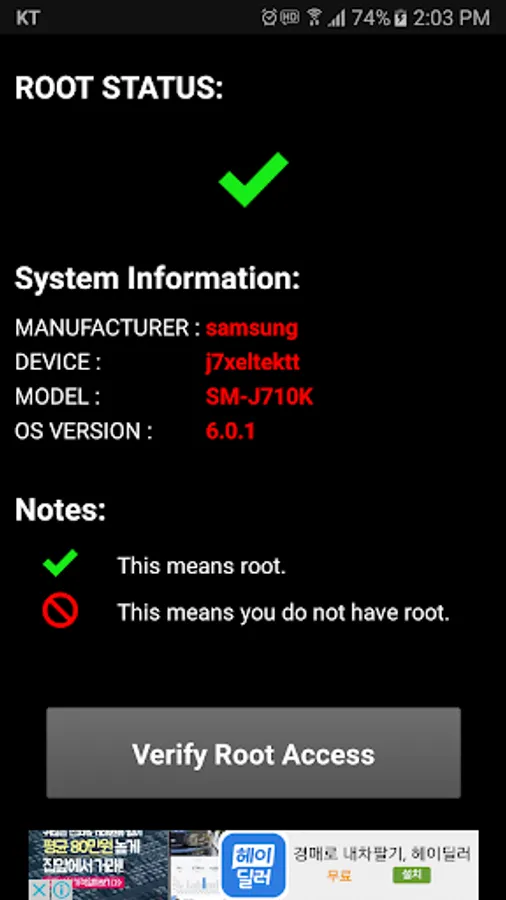This screenshot has width=506, height=900.
Task: Tap the 평균 80만원 ad banner image
Action: (99, 864)
